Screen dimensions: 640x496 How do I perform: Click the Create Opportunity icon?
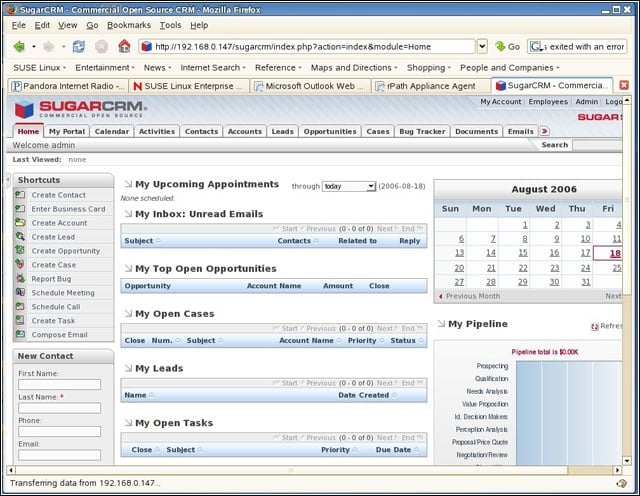coord(20,250)
